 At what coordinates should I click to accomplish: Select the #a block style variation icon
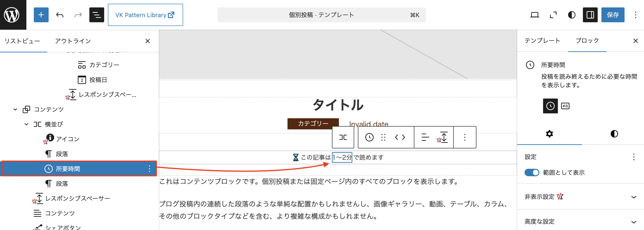click(565, 106)
